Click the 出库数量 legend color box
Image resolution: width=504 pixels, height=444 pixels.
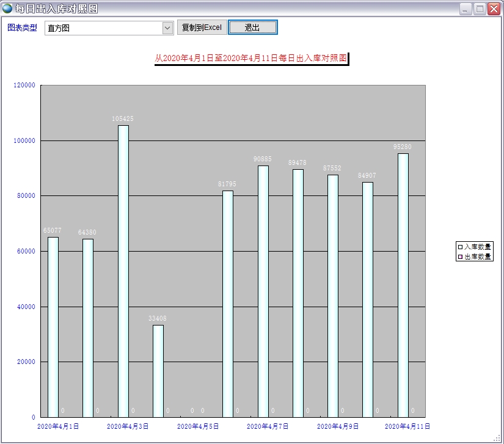(x=460, y=257)
